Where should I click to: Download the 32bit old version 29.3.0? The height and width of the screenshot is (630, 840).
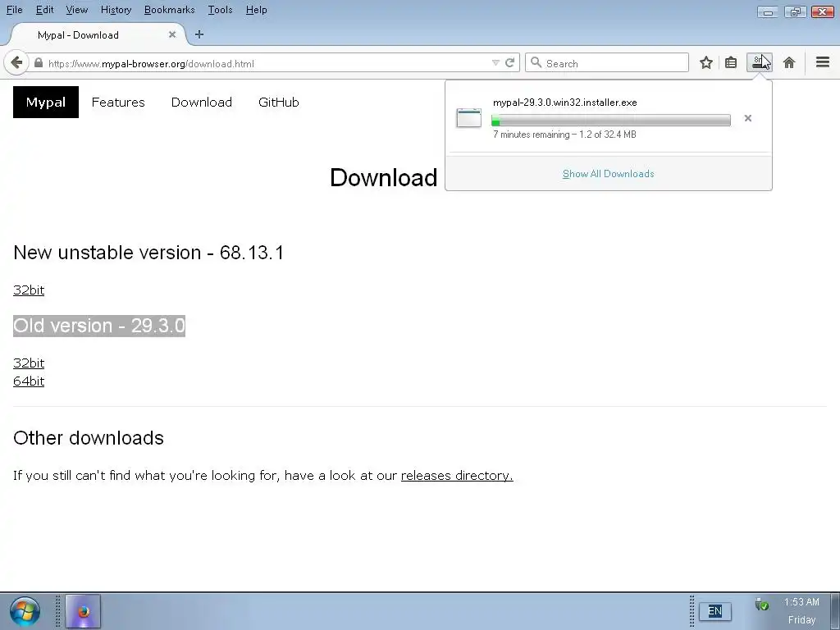tap(29, 363)
